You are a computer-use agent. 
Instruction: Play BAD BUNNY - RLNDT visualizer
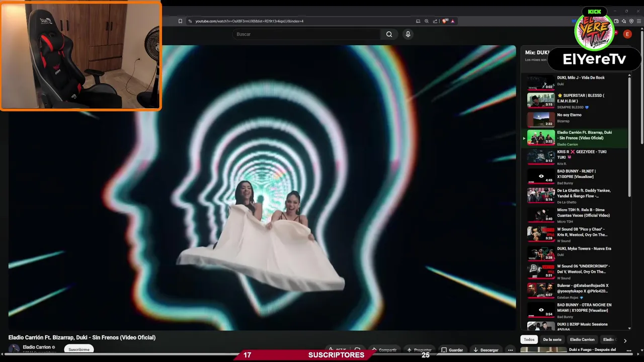(575, 176)
